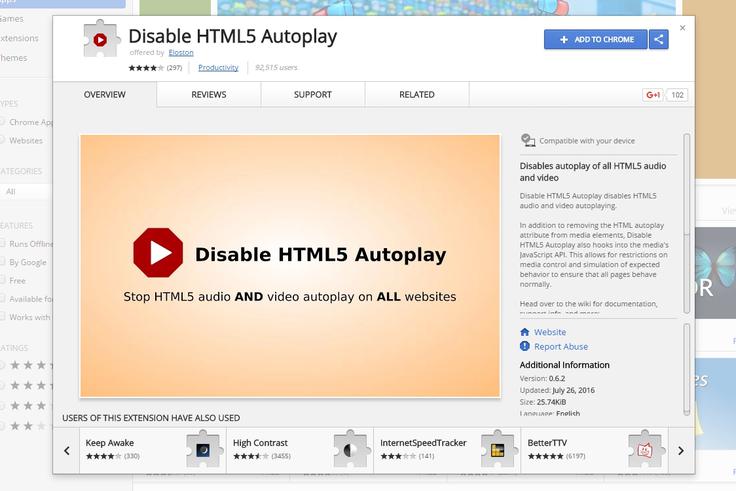Screen dimensions: 736x491
Task: Toggle the Free checkbox
Action: click(2, 280)
